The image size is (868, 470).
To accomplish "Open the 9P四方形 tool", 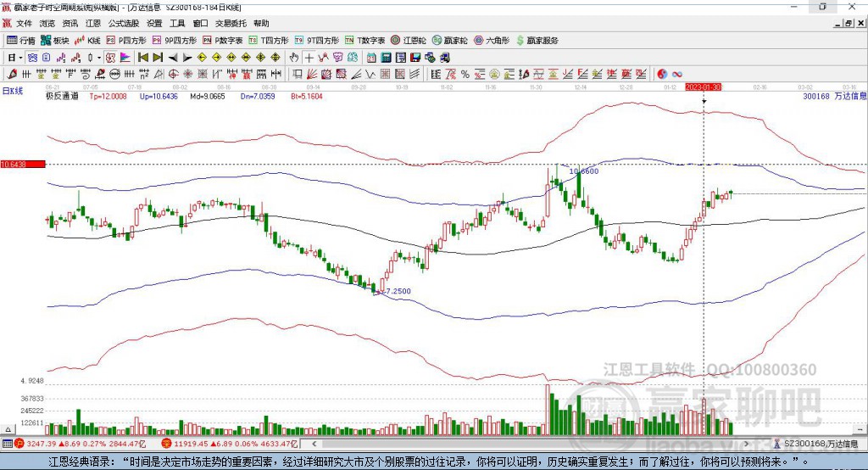I will (x=175, y=41).
